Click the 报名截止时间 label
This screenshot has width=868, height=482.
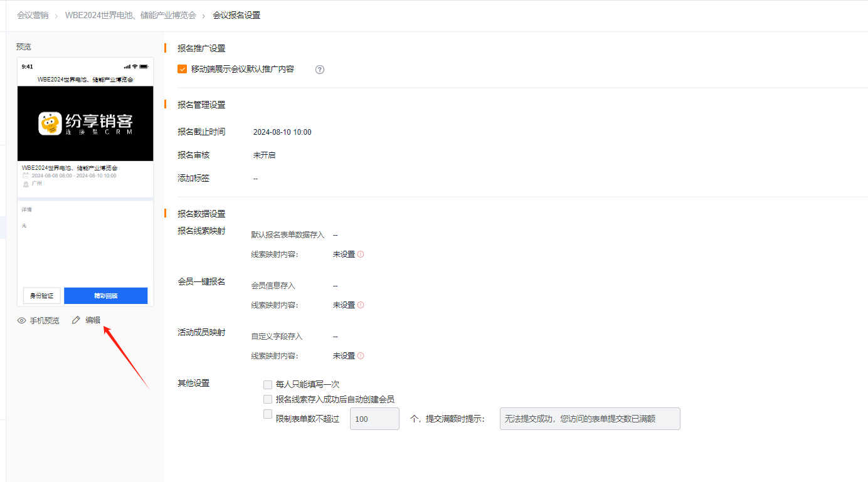[x=201, y=132]
